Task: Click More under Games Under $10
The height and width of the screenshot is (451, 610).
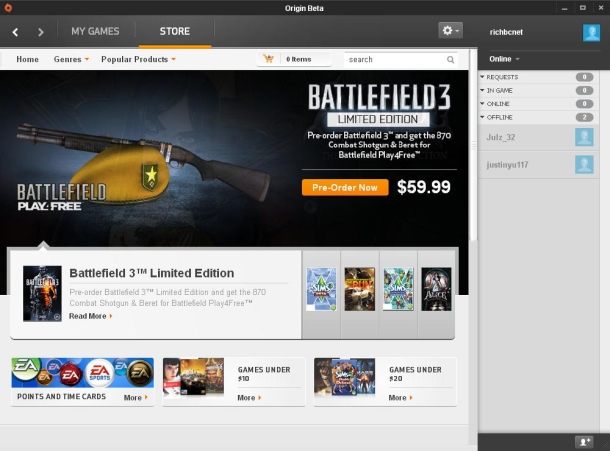Action: [x=249, y=398]
